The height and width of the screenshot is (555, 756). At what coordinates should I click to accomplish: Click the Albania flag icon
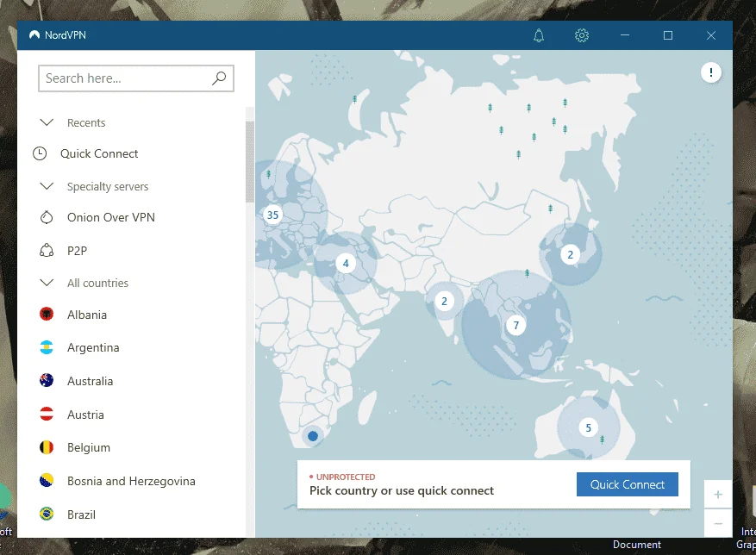tap(47, 315)
